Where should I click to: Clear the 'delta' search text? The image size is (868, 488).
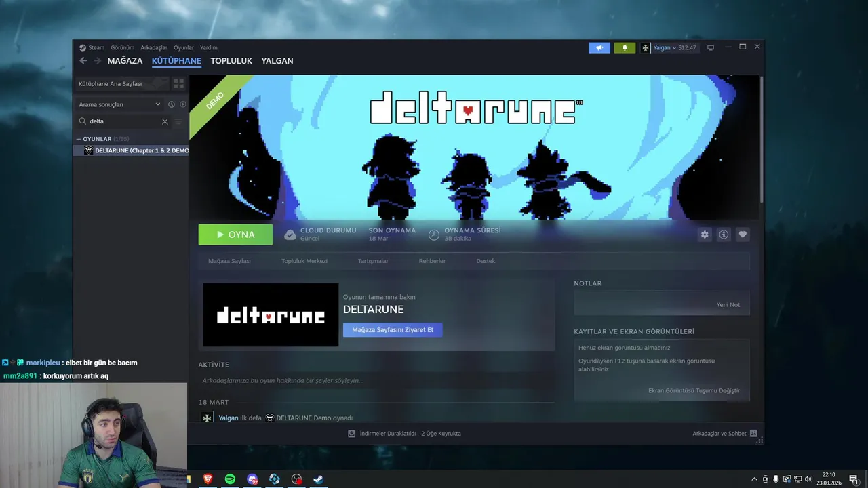[x=165, y=121]
